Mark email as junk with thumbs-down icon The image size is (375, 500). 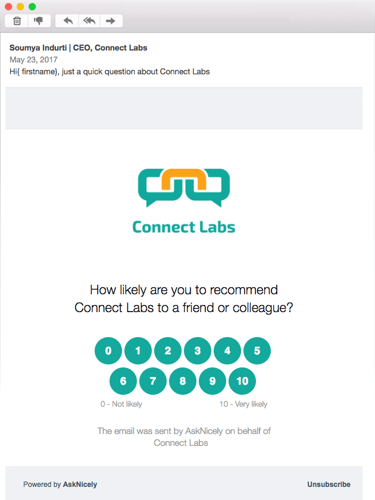point(39,21)
